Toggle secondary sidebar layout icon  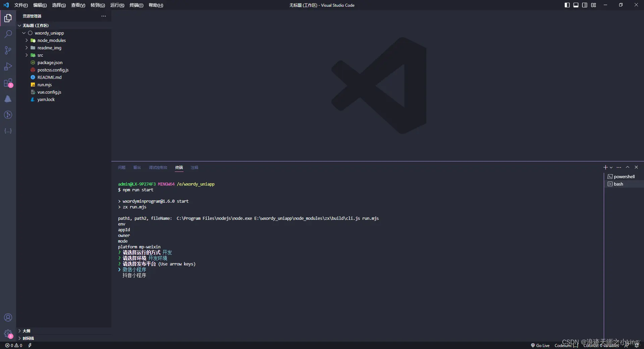click(x=585, y=5)
